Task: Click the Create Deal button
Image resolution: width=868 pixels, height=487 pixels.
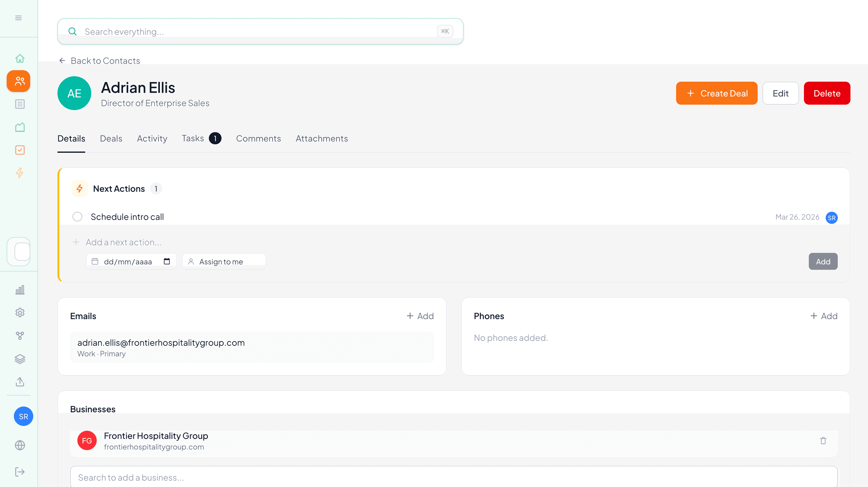Action: (716, 93)
